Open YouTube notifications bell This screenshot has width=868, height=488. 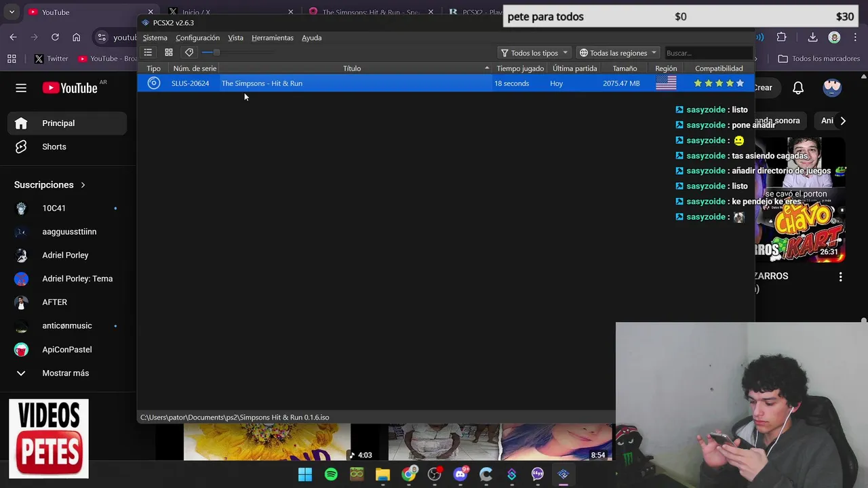pos(798,88)
